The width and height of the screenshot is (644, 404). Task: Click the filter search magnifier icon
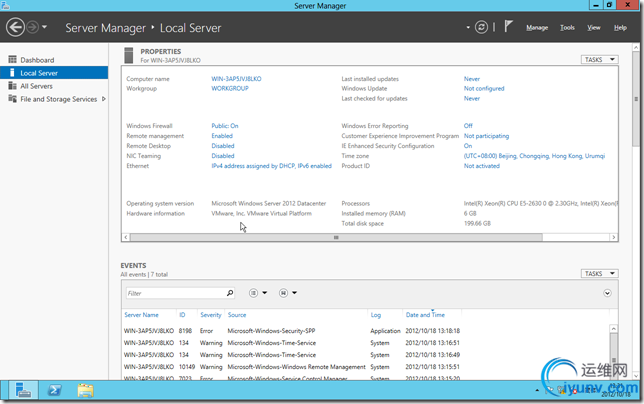tap(230, 293)
